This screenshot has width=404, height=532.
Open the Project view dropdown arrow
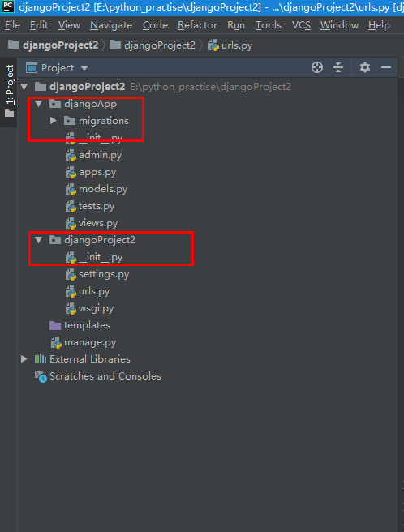pos(84,68)
